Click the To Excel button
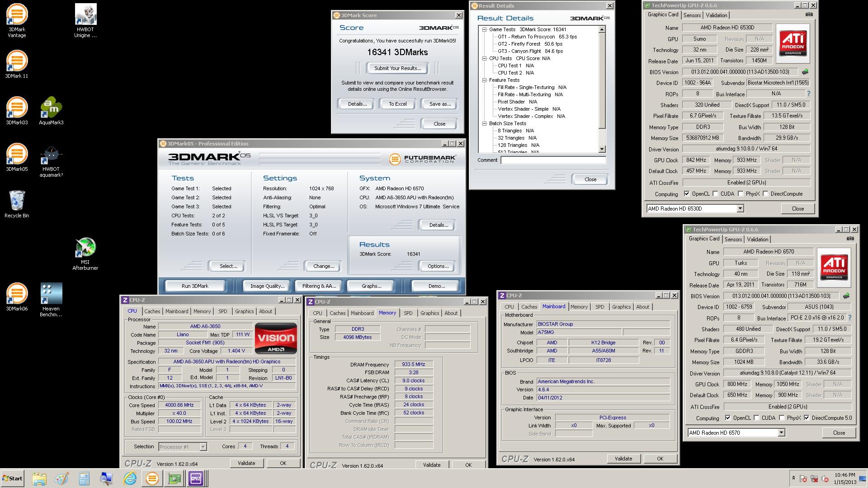868x488 pixels. click(398, 104)
